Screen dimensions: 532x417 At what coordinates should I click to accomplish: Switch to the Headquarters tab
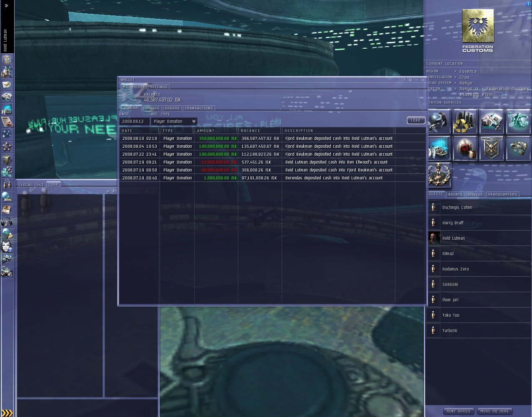tap(502, 194)
